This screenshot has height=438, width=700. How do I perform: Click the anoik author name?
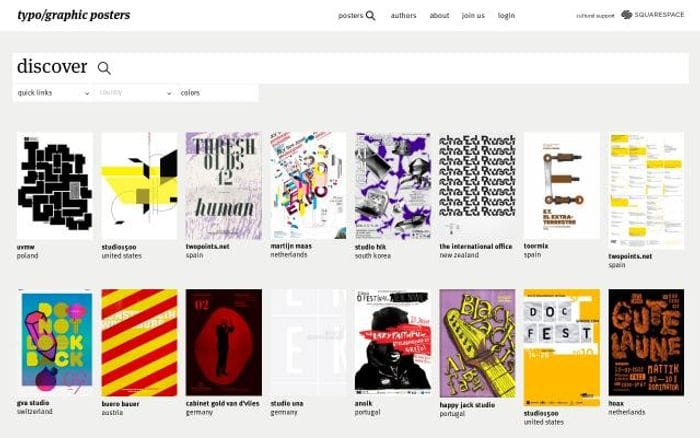(x=363, y=403)
